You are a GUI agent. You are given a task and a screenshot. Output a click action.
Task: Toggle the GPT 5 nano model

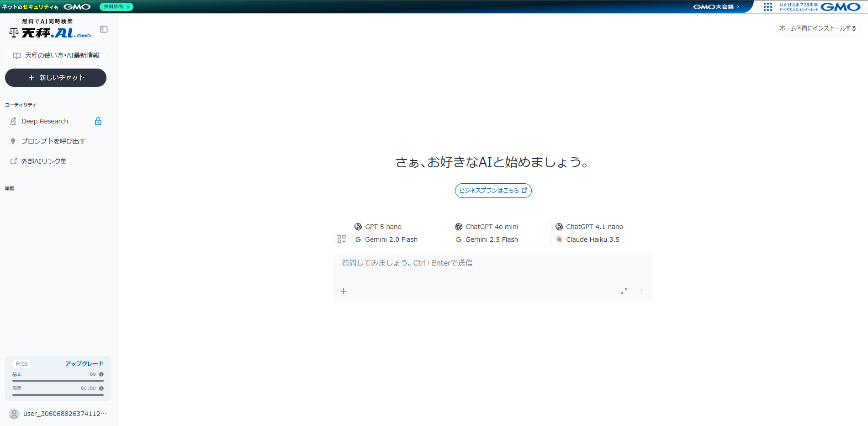tap(382, 226)
